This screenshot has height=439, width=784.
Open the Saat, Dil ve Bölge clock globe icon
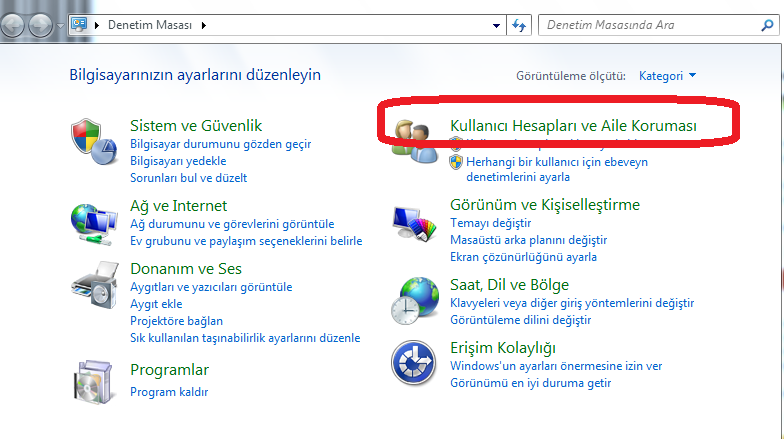pos(414,301)
